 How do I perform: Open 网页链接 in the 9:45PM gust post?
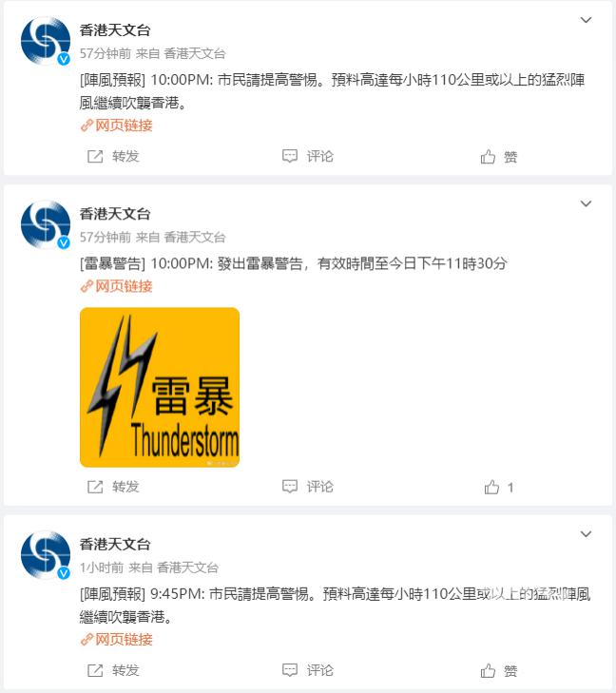[x=117, y=640]
